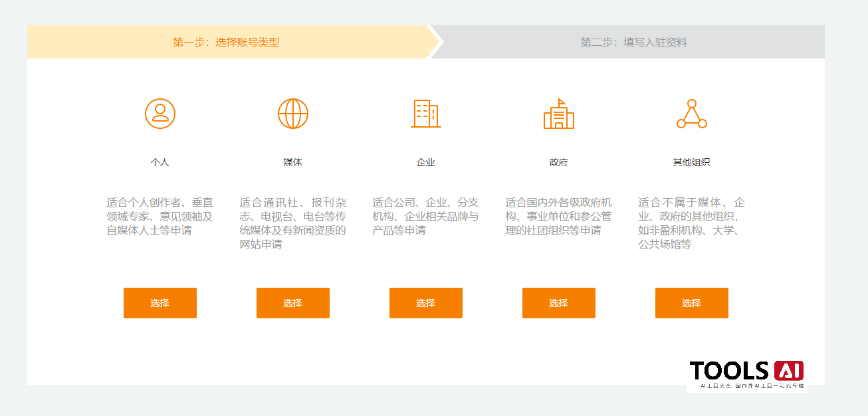The width and height of the screenshot is (868, 416).
Task: Click the 政府 title label
Action: tap(559, 162)
